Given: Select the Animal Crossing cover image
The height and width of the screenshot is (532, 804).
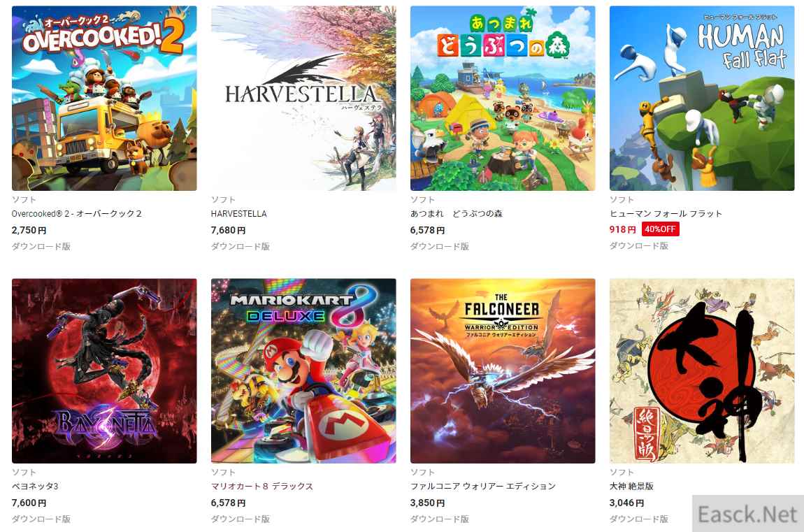Looking at the screenshot, I should [x=503, y=99].
